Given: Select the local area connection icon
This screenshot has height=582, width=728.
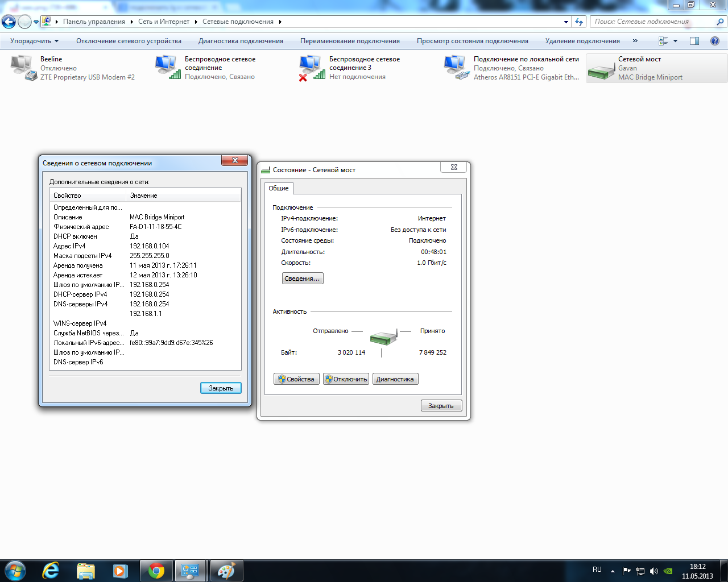Looking at the screenshot, I should 457,68.
